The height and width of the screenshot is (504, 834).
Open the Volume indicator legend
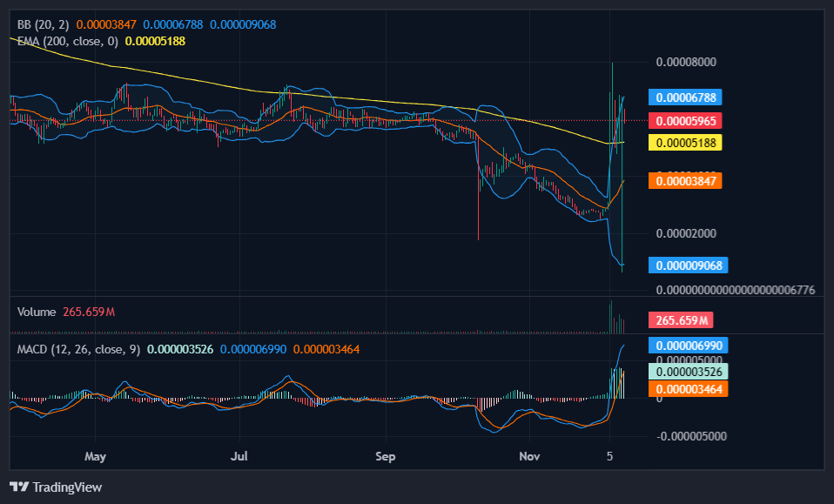37,312
